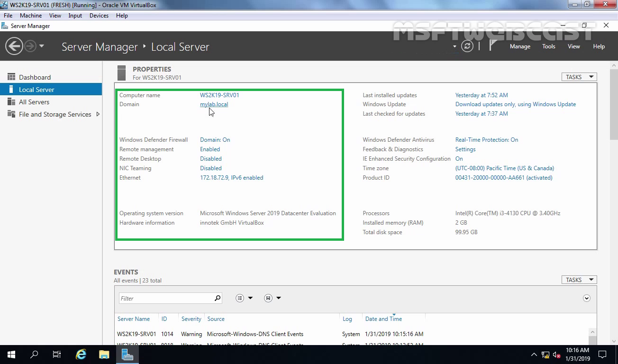The width and height of the screenshot is (618, 364).
Task: Click the network tray icon
Action: tap(545, 355)
